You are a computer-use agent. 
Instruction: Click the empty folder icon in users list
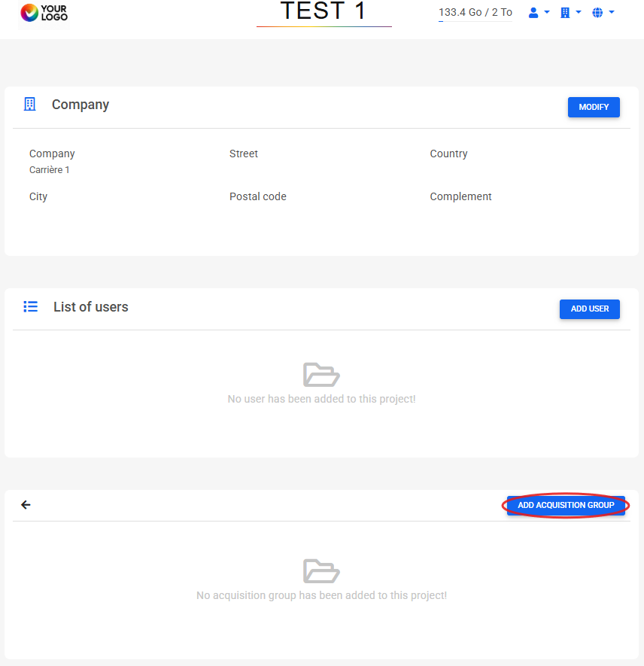321,374
